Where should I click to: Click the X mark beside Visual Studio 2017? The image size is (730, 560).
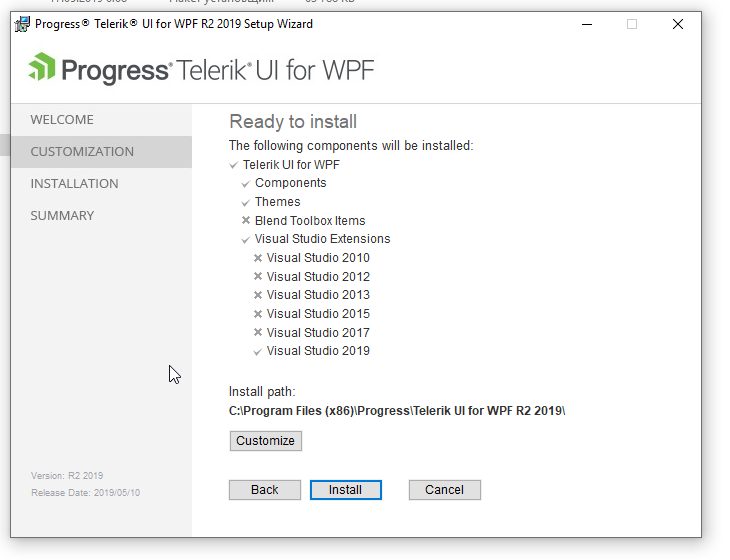tap(258, 332)
